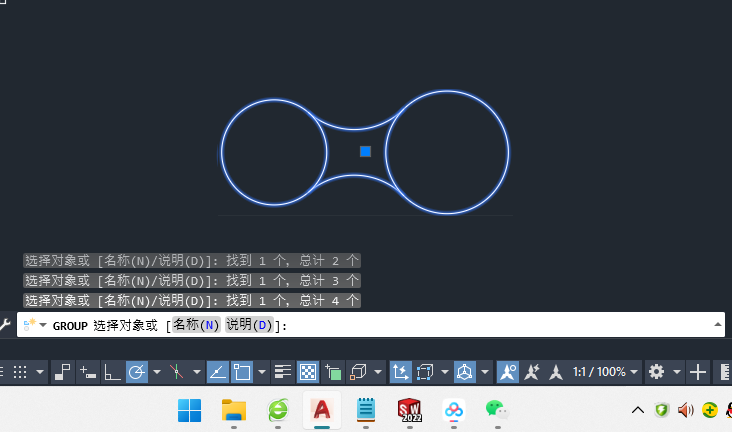The width and height of the screenshot is (732, 432).
Task: Click the grid display icon
Action: tap(19, 372)
